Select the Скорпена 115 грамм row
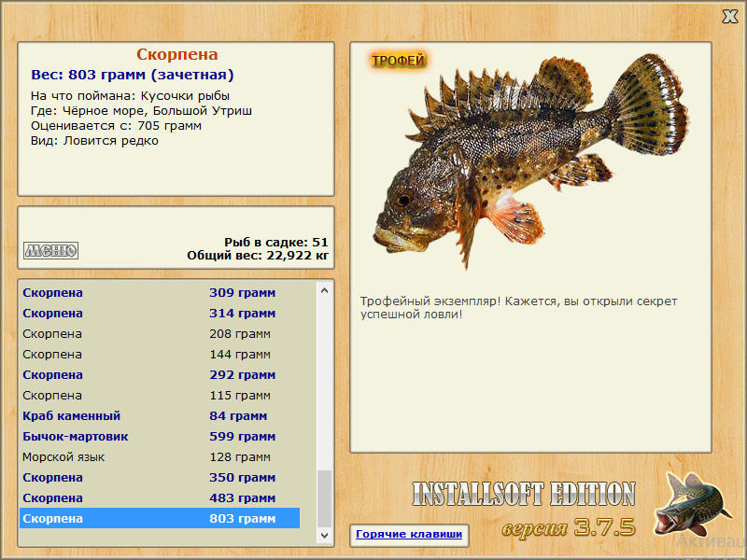 (x=160, y=395)
